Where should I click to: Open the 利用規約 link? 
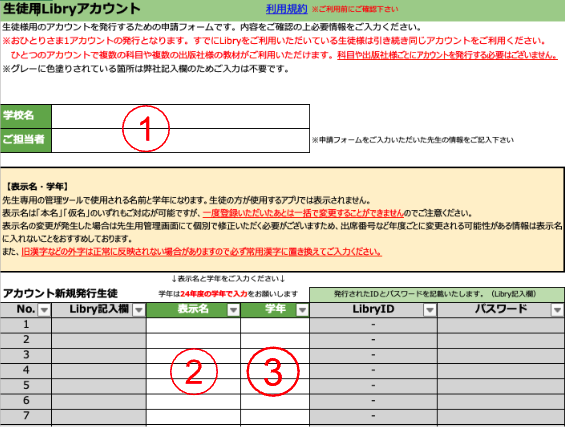(287, 9)
